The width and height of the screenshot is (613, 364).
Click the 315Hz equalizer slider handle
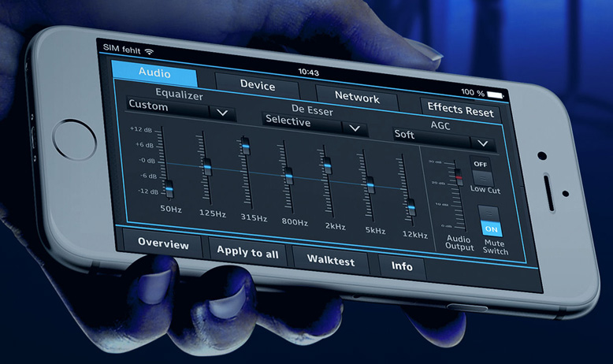(x=245, y=147)
